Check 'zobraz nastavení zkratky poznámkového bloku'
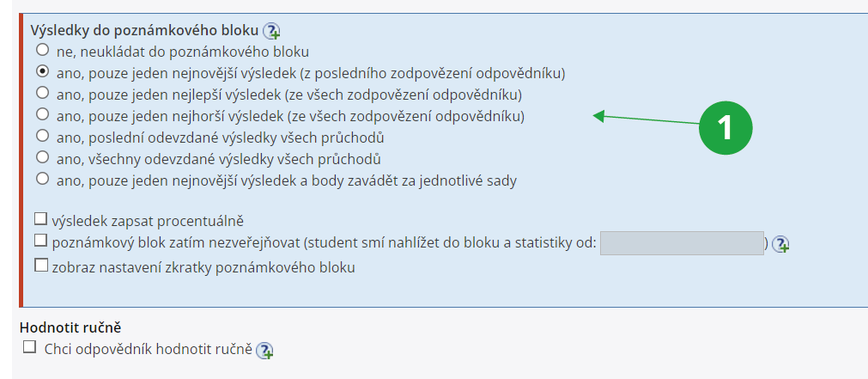The image size is (868, 379). (x=41, y=266)
